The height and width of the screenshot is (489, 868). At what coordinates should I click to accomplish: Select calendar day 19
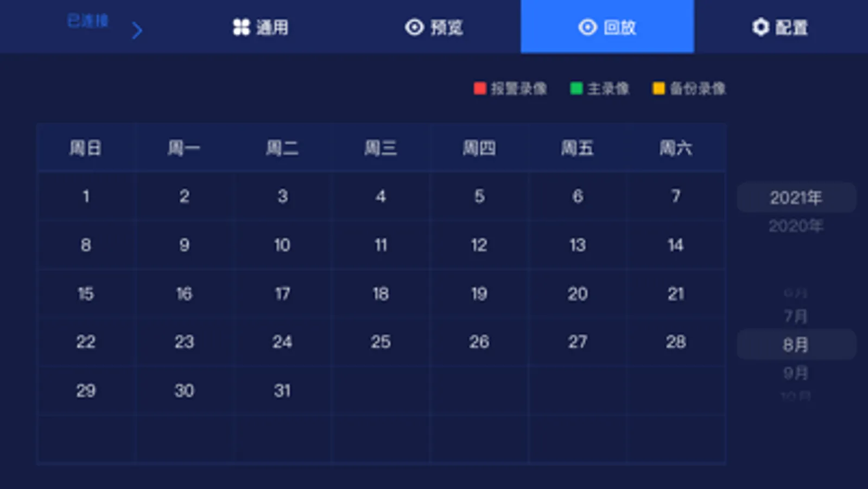(479, 294)
